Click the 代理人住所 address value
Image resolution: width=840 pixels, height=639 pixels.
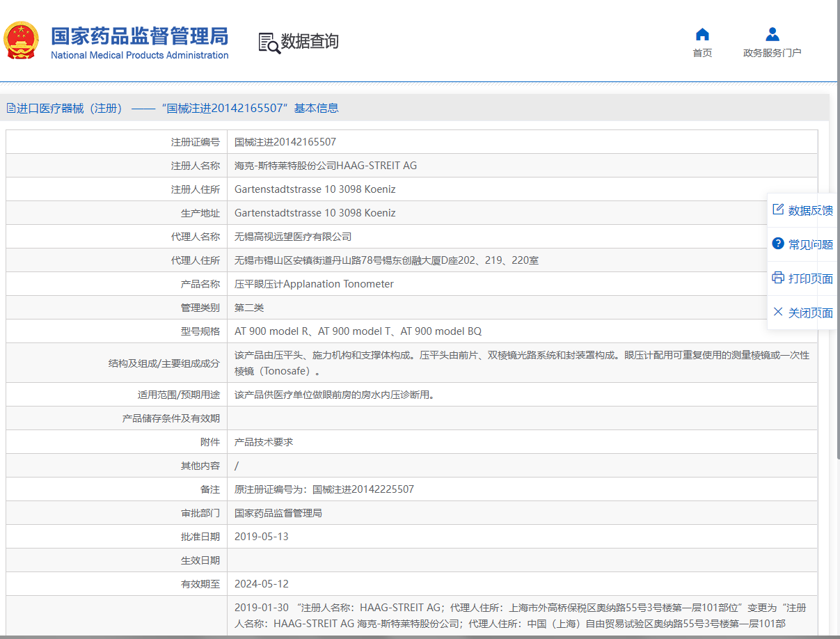[x=386, y=260]
